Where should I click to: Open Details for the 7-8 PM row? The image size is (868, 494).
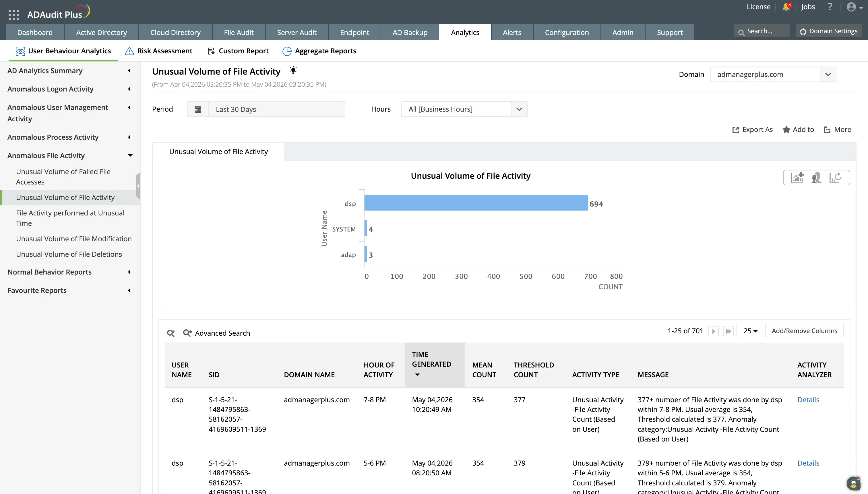[x=808, y=400]
